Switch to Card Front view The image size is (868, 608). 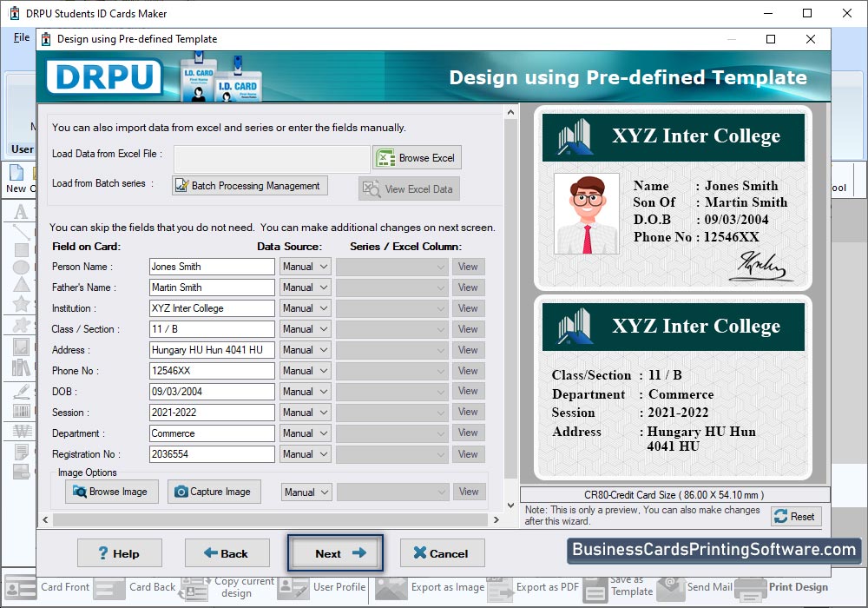coord(47,587)
